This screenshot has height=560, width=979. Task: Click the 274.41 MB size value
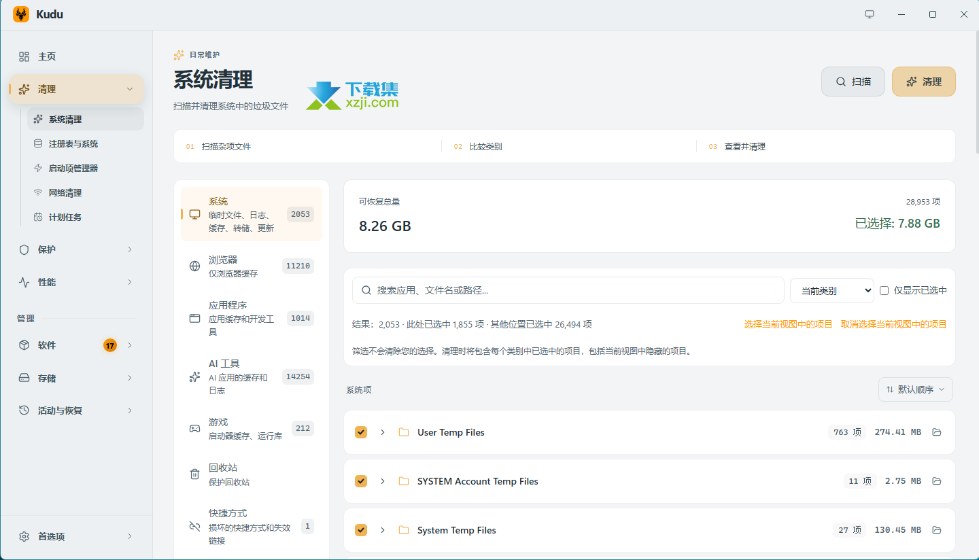pos(898,432)
